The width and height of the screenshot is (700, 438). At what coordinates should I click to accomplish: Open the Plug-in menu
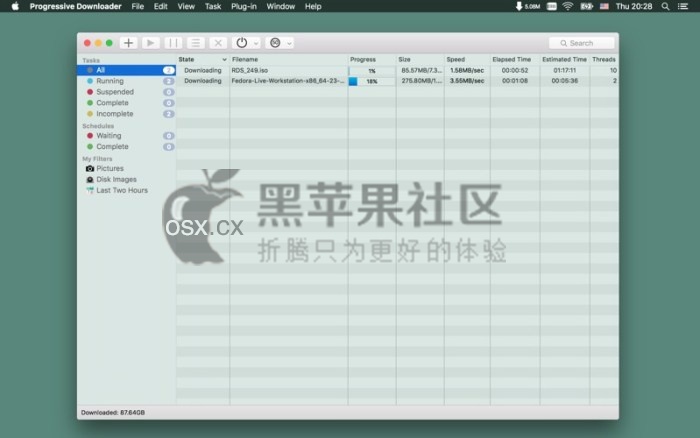pos(244,6)
